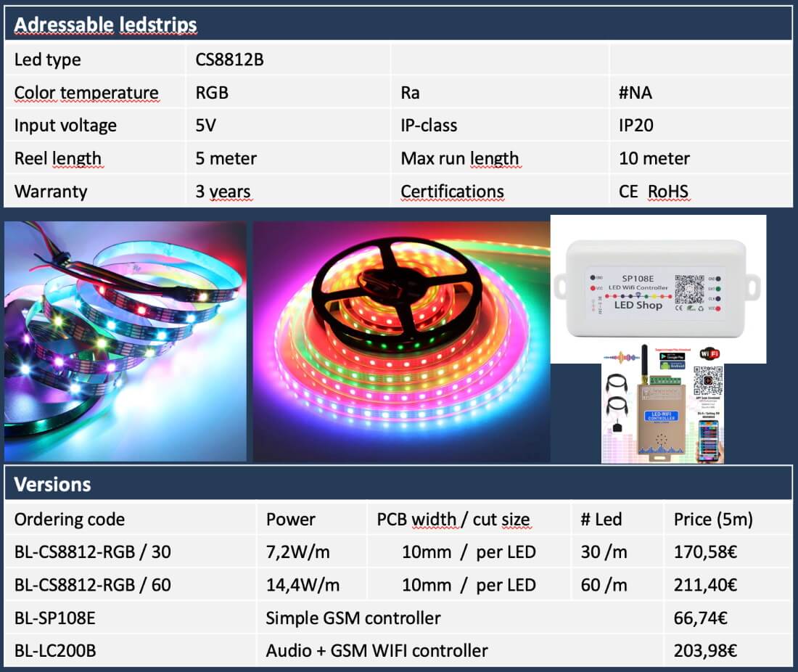Viewport: 798px width, 672px height.
Task: Click the QR code on the SP108E controller
Action: click(x=689, y=290)
